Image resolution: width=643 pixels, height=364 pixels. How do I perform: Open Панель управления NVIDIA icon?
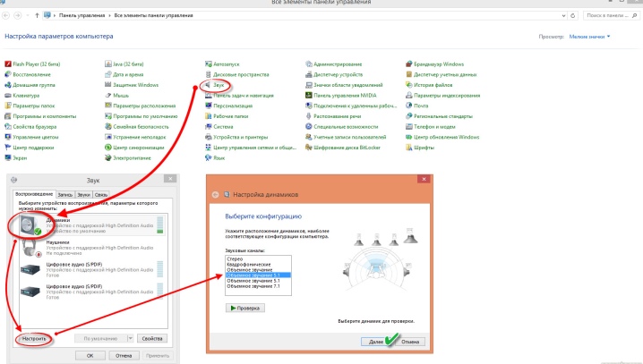(309, 96)
